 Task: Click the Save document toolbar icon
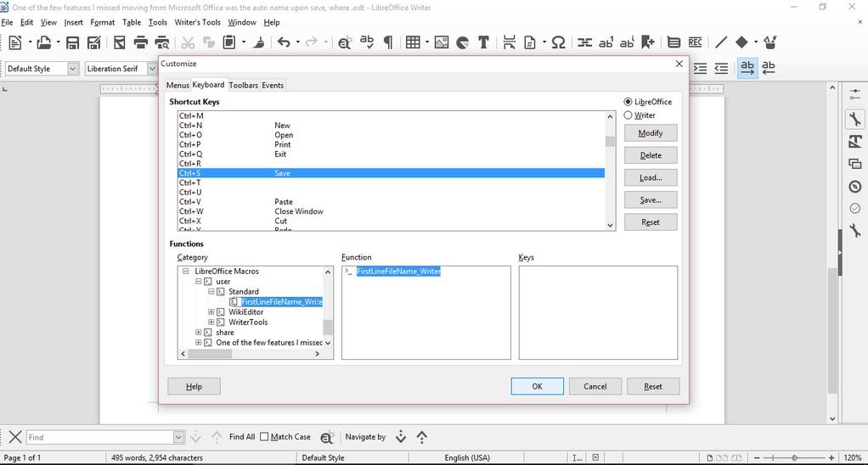(x=72, y=42)
